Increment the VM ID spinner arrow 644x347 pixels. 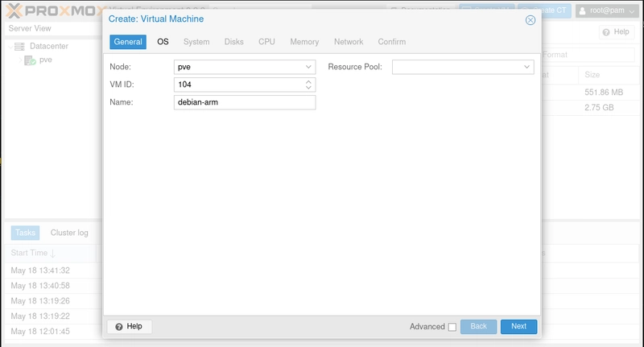click(309, 81)
